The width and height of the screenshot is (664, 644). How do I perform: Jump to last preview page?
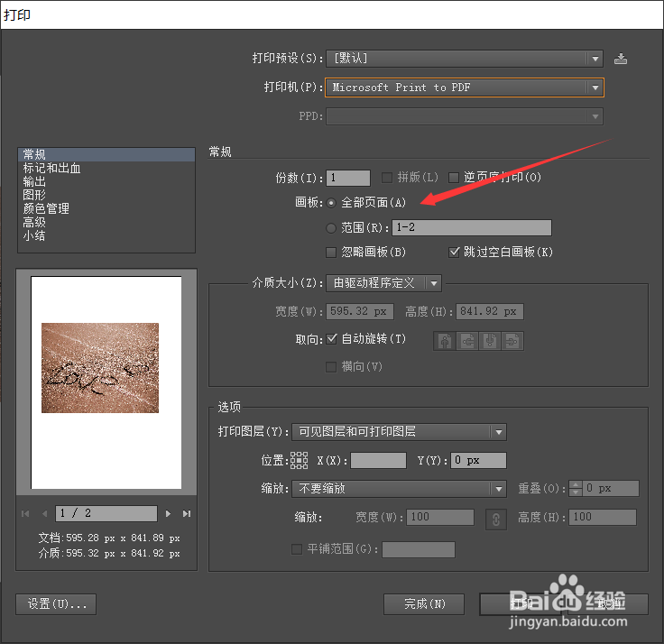click(x=187, y=513)
